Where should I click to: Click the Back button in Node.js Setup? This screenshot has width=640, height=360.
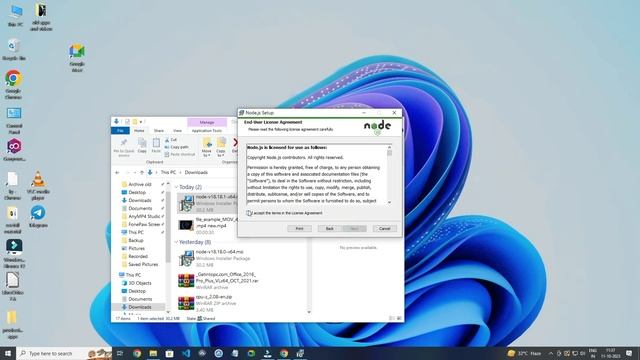pos(330,229)
